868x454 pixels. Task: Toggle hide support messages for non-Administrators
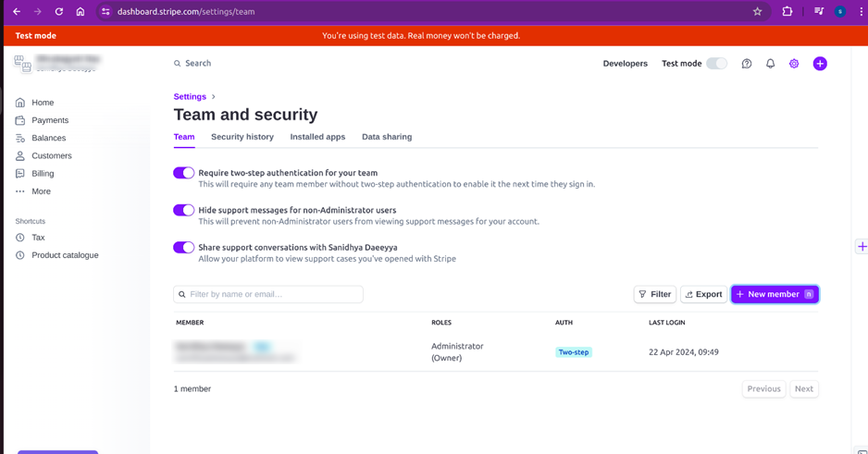(183, 210)
